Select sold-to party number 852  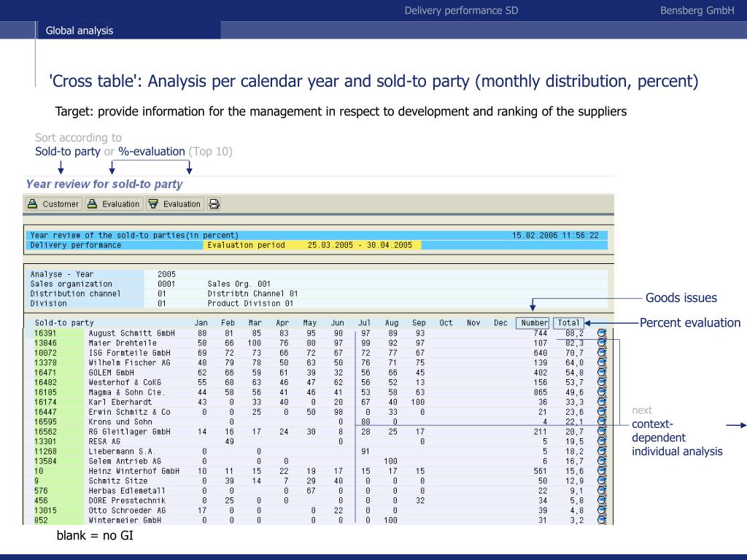click(41, 520)
